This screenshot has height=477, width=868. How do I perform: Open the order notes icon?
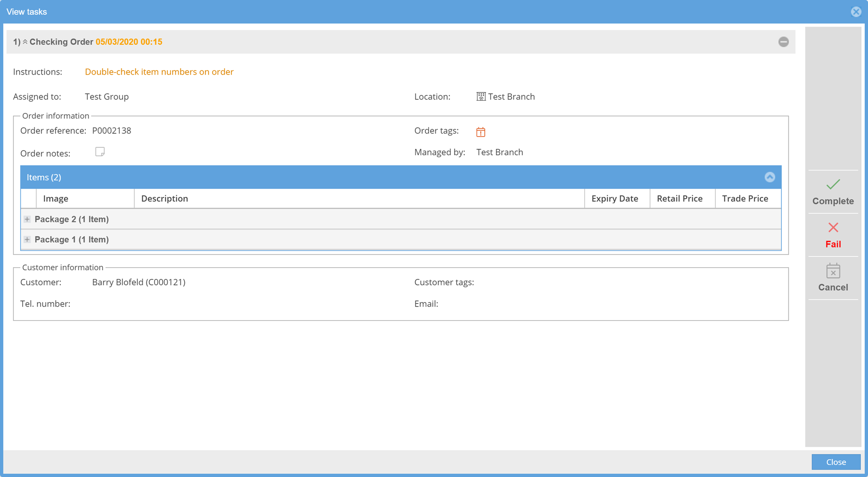point(100,152)
